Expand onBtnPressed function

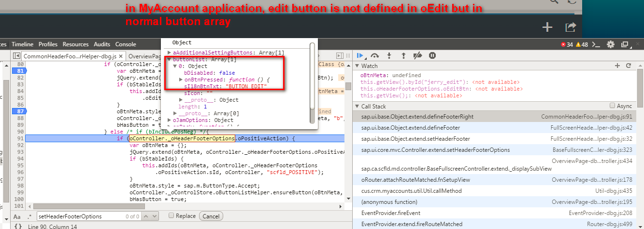[181, 80]
